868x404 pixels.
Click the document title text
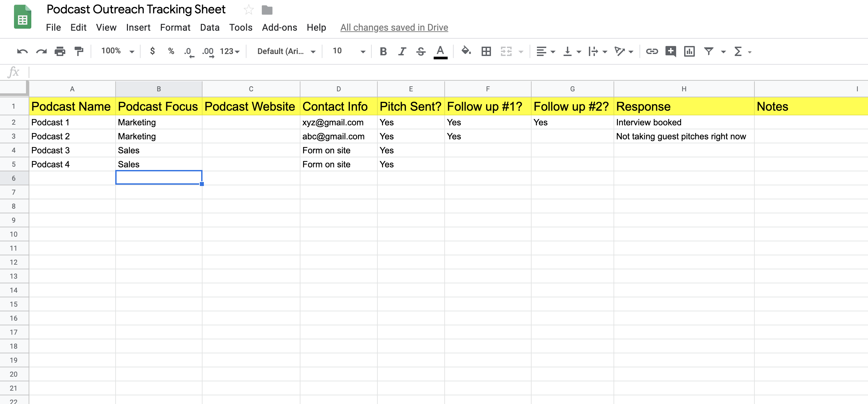136,9
